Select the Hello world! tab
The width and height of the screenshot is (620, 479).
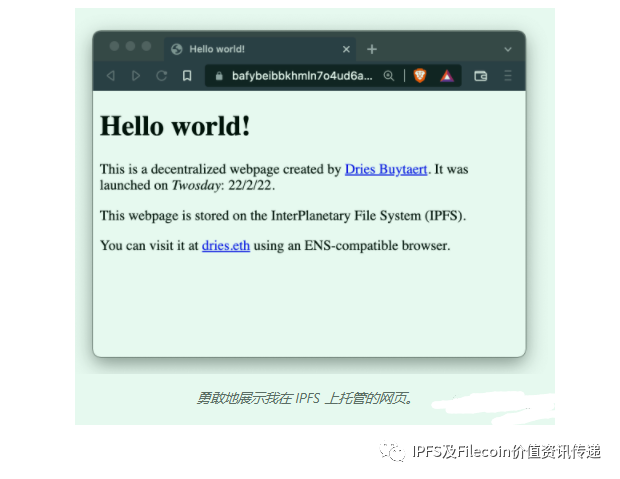[260, 49]
